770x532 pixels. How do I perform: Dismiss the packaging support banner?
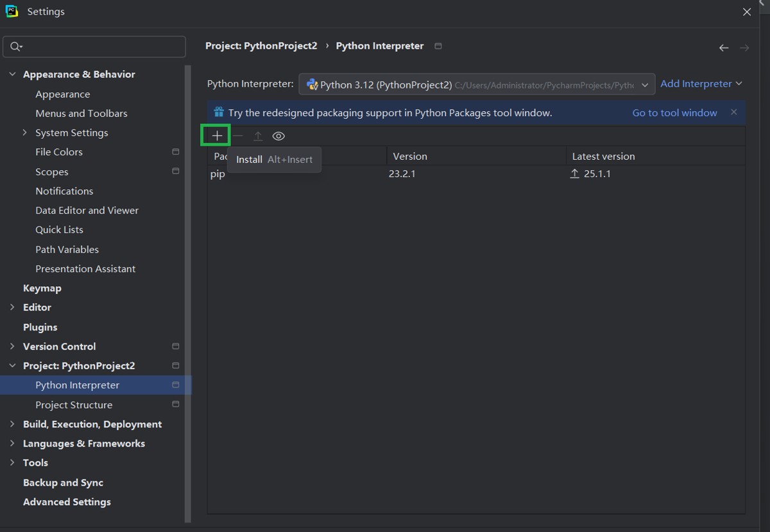coord(733,112)
